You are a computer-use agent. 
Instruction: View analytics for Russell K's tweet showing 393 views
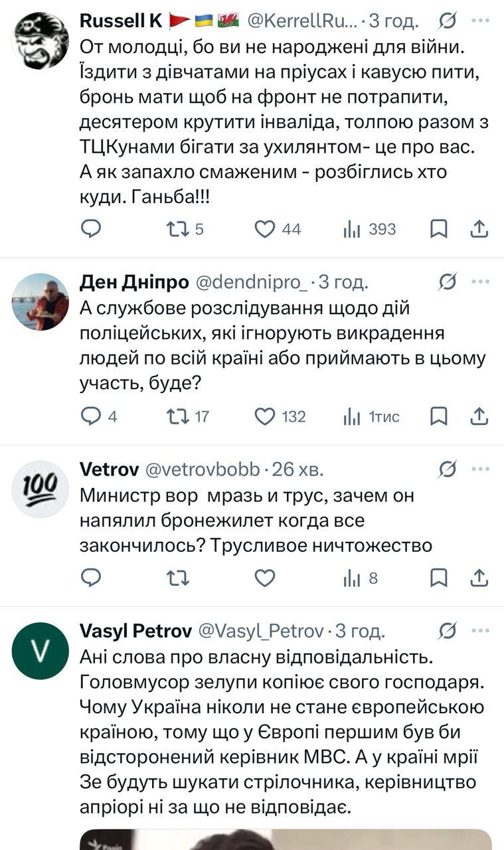[x=353, y=229]
